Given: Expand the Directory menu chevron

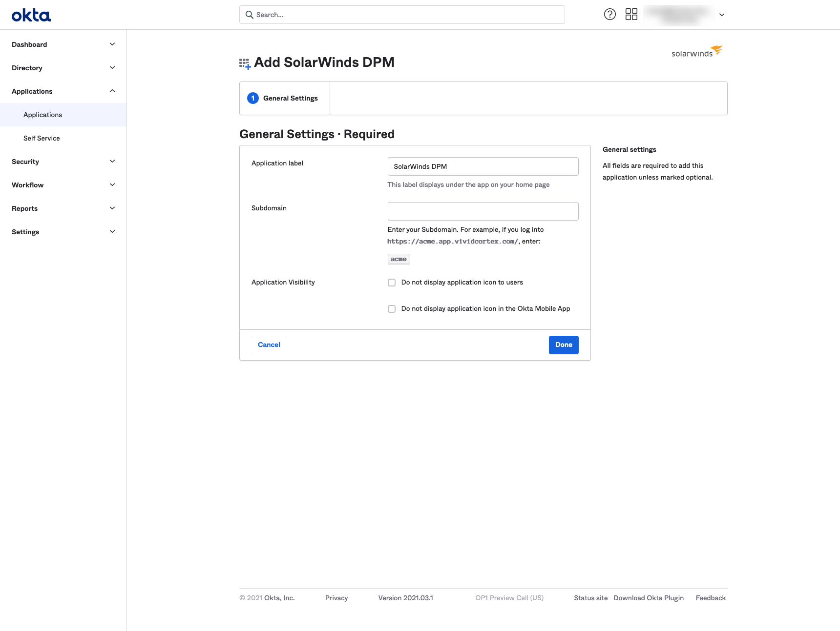Looking at the screenshot, I should [112, 68].
